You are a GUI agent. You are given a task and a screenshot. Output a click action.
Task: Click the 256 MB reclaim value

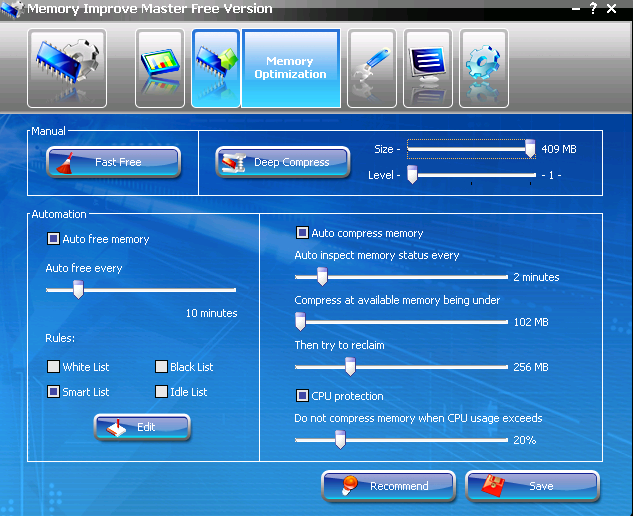531,367
